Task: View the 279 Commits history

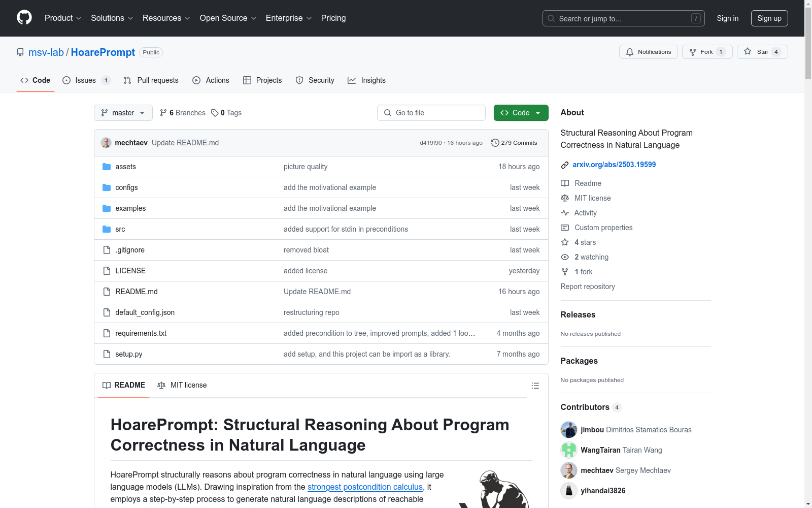Action: point(514,143)
